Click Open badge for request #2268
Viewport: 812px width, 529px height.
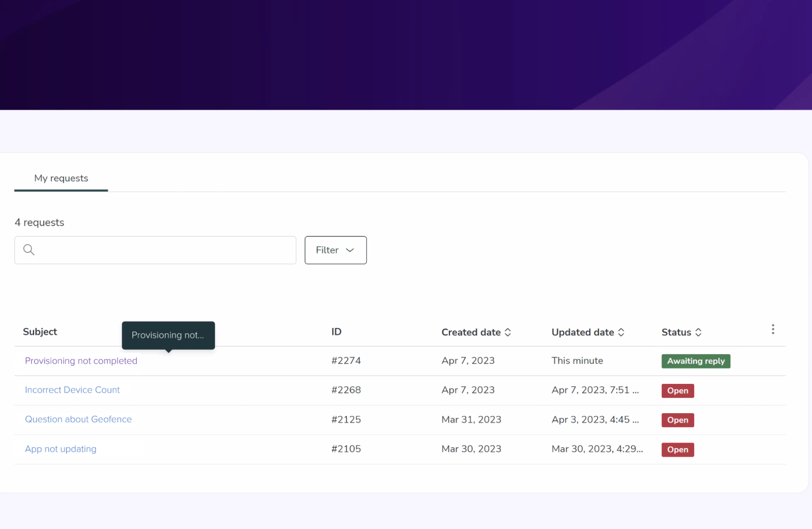pyautogui.click(x=677, y=391)
